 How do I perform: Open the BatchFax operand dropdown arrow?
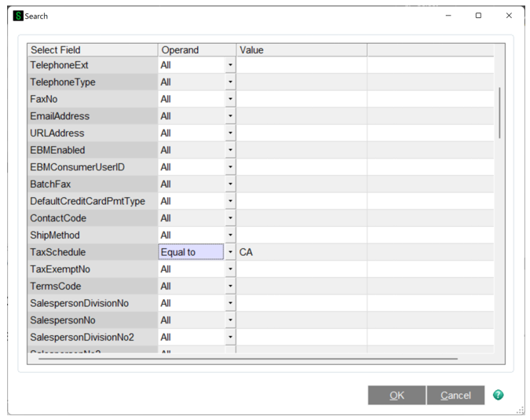click(x=231, y=184)
